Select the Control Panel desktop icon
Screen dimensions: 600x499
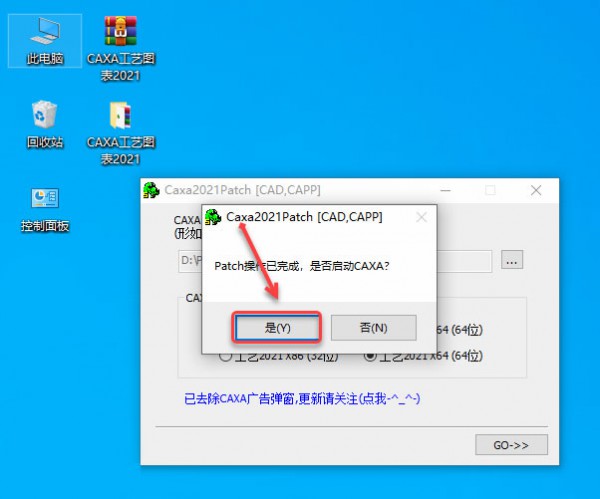[x=45, y=209]
